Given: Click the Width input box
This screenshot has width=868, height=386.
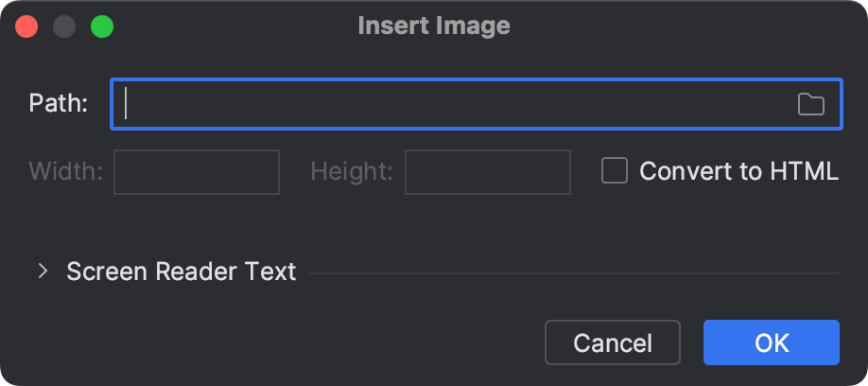Looking at the screenshot, I should point(197,172).
